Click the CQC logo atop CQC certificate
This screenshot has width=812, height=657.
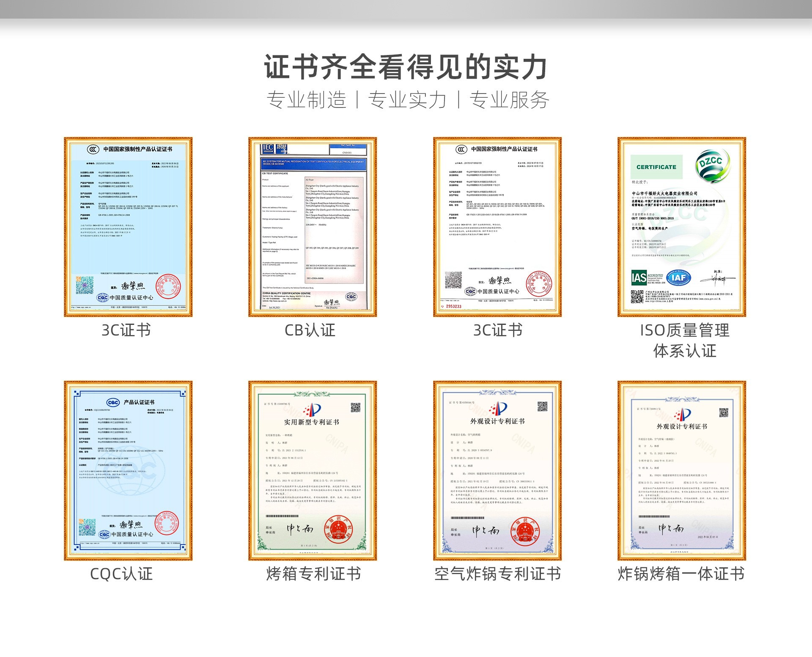click(x=113, y=402)
